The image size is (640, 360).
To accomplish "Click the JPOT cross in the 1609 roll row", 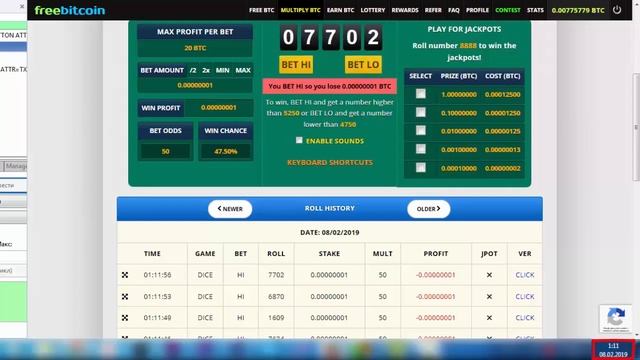I will [489, 318].
